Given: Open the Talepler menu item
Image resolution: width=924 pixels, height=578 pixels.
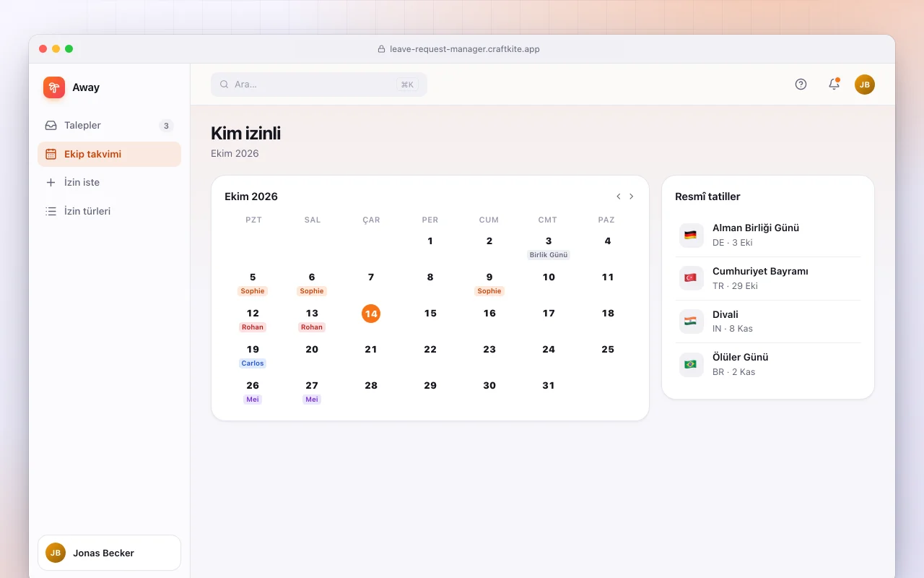Looking at the screenshot, I should tap(109, 126).
